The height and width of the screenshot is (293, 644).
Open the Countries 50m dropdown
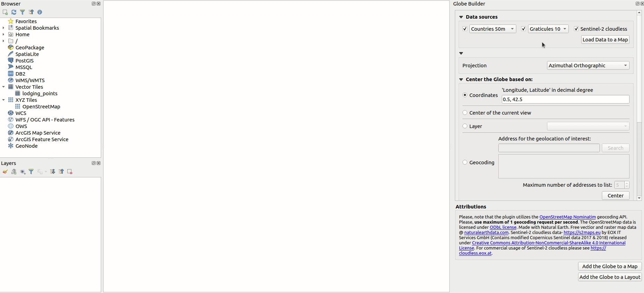pyautogui.click(x=493, y=29)
